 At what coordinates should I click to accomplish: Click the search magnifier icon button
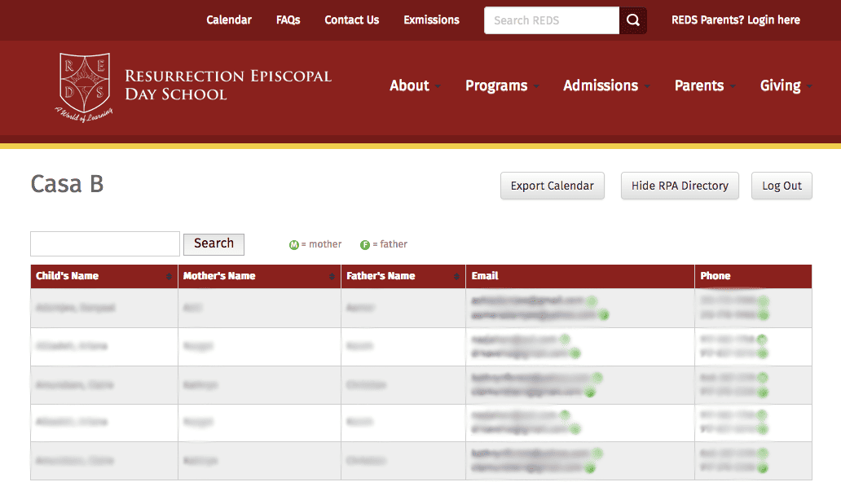633,20
